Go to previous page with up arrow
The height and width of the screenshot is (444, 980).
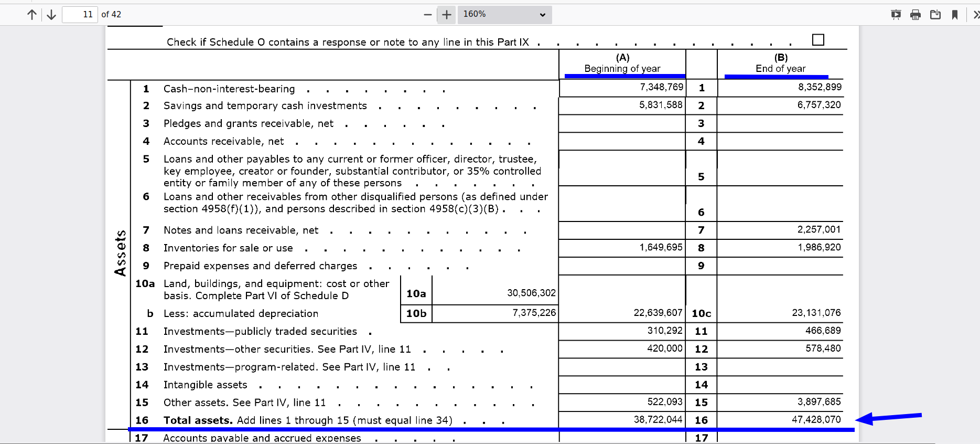32,15
